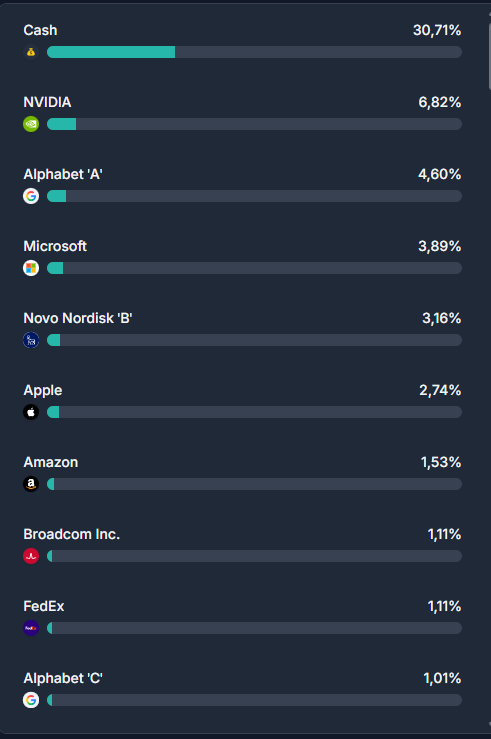Image resolution: width=491 pixels, height=739 pixels.
Task: Click the Novo Nordisk logo icon
Action: [31, 340]
